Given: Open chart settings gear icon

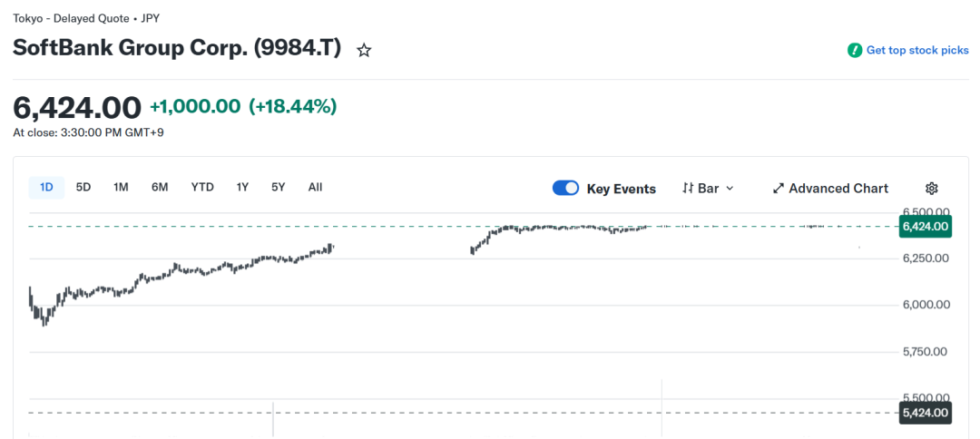Looking at the screenshot, I should tap(931, 188).
